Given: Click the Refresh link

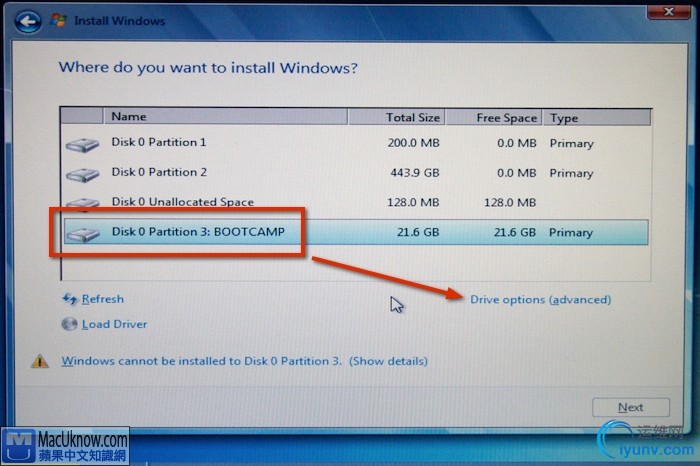Looking at the screenshot, I should (103, 299).
